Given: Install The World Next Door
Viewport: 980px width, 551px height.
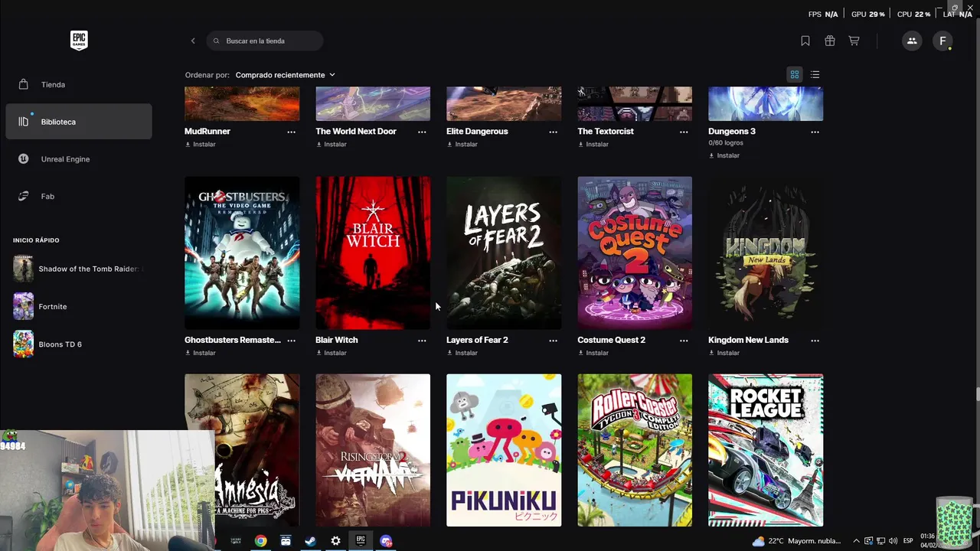Looking at the screenshot, I should [332, 144].
